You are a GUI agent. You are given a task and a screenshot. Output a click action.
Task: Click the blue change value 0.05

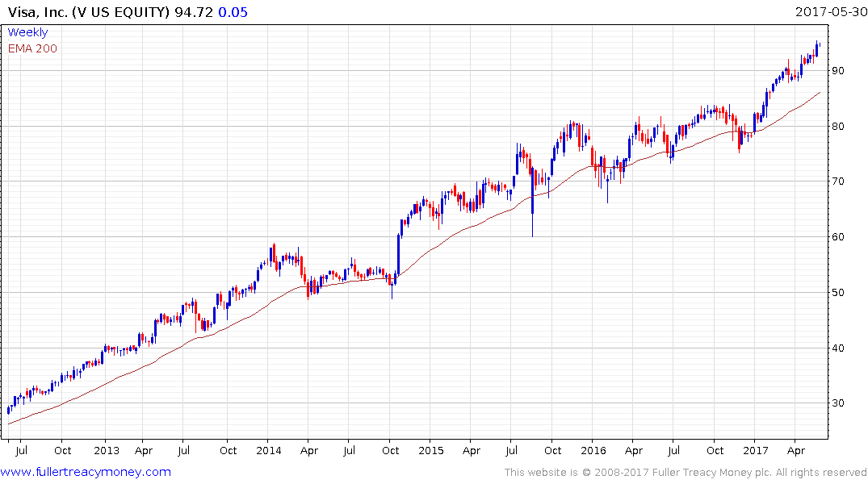point(233,12)
